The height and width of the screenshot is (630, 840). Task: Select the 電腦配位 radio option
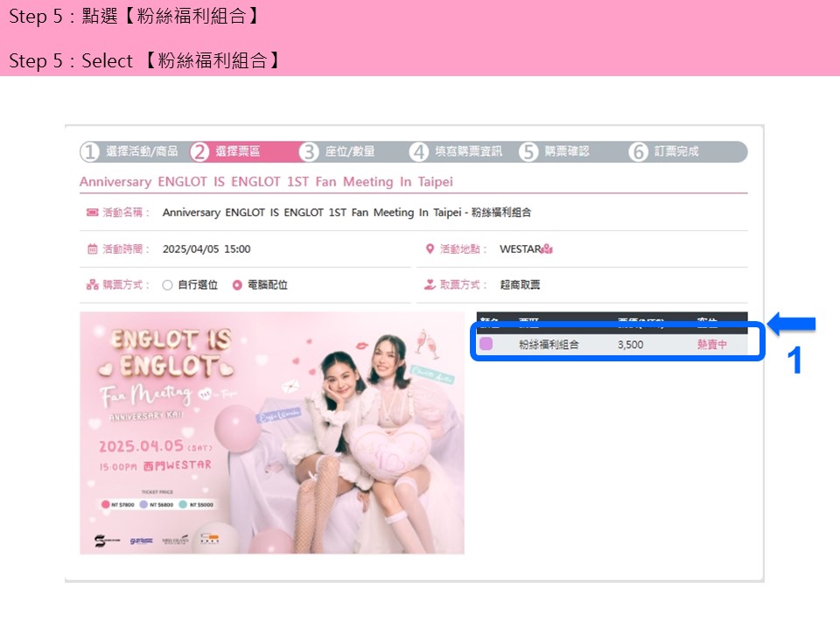(237, 285)
